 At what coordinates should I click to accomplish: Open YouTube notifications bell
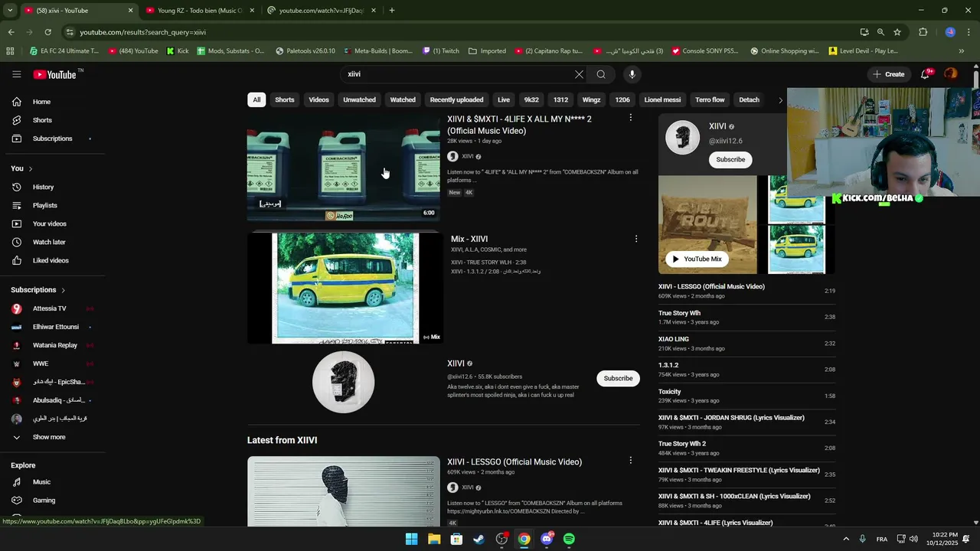click(x=926, y=74)
